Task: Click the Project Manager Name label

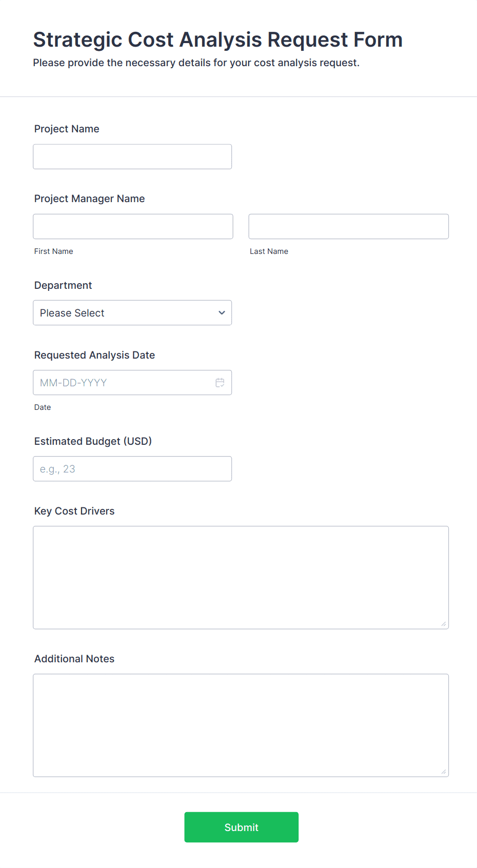Action: 90,199
